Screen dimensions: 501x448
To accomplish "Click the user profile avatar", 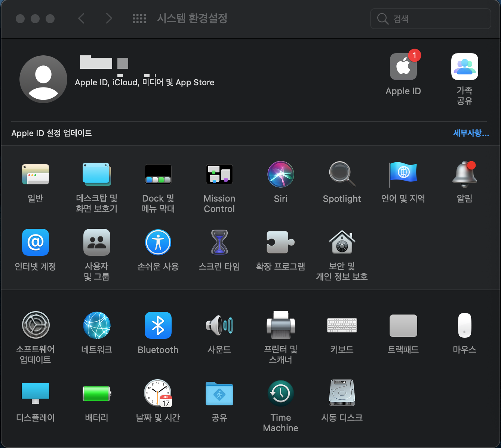I will click(x=43, y=79).
